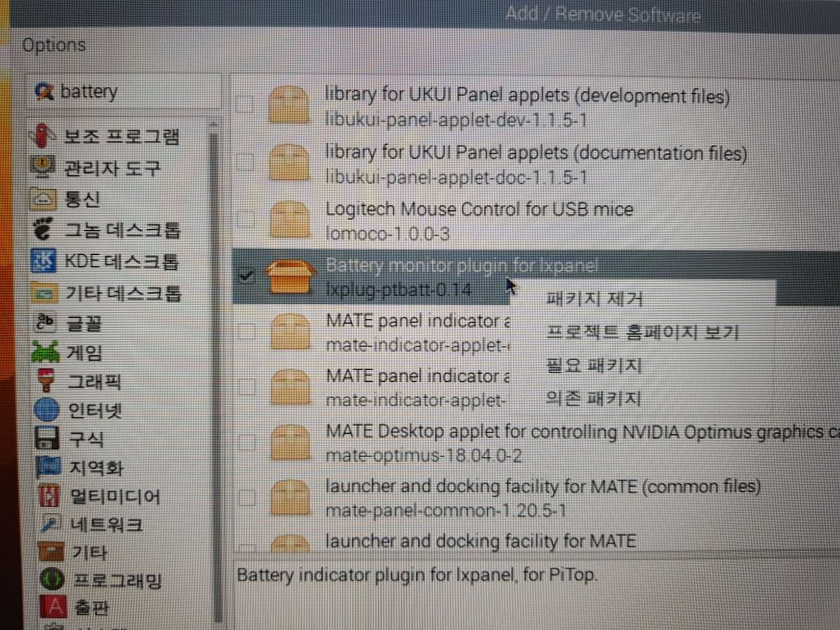Click the mate-optimus package box icon
This screenshot has height=630, width=840.
[x=290, y=443]
